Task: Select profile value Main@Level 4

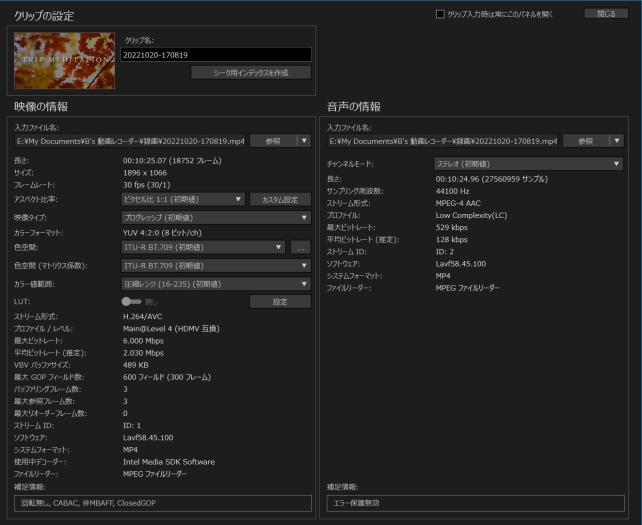Action: tap(171, 329)
